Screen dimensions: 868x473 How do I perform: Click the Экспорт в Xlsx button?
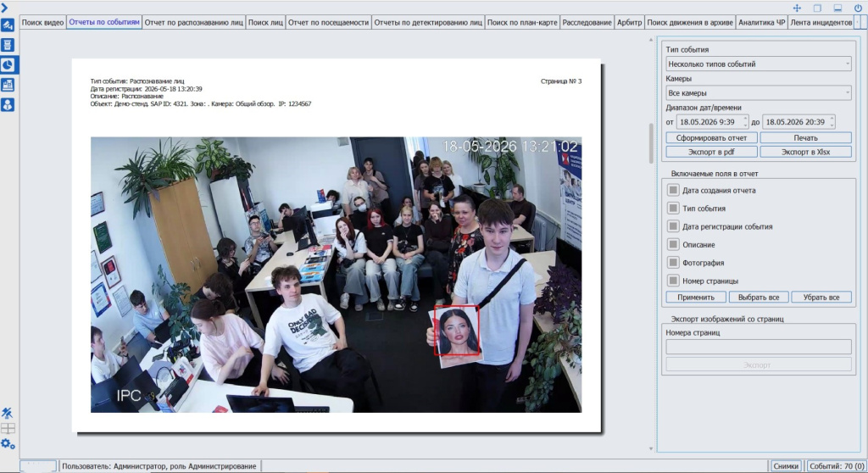[x=805, y=152]
